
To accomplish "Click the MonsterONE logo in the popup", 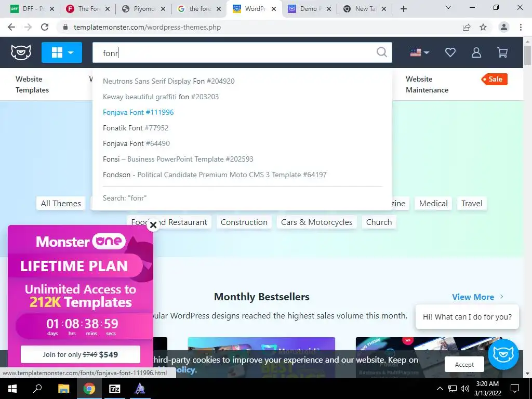I will [81, 242].
